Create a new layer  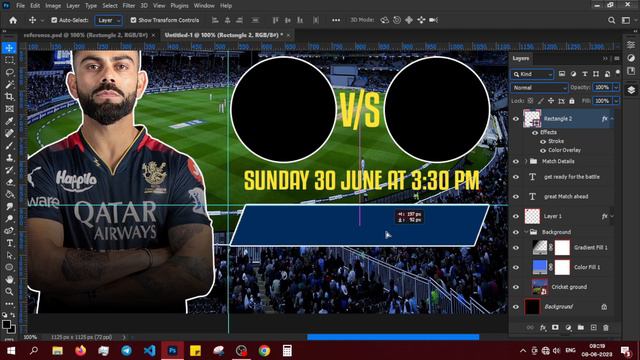pyautogui.click(x=593, y=328)
